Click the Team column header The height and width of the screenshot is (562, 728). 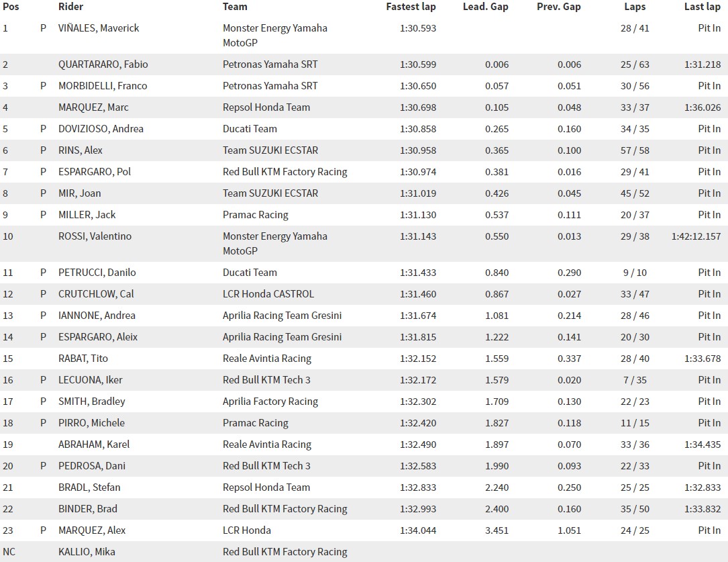point(235,7)
